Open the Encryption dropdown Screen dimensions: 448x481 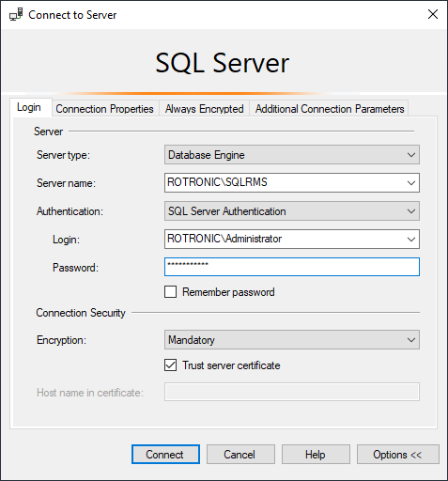[x=292, y=340]
